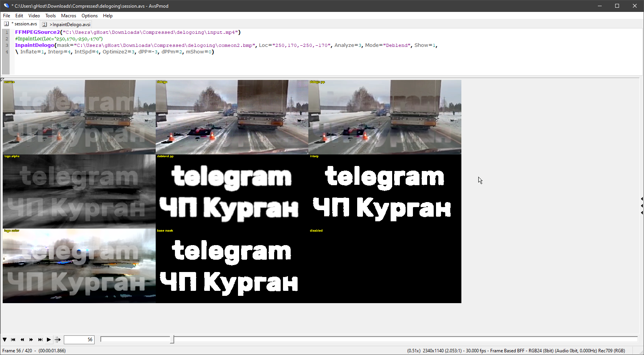
Task: Expand the Tools menu
Action: coord(50,16)
